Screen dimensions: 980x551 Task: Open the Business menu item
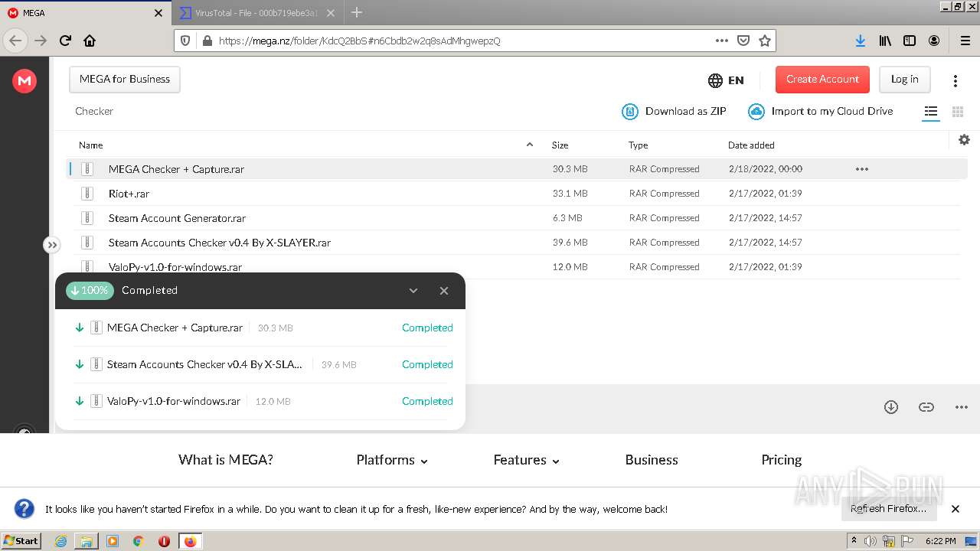[x=652, y=460]
